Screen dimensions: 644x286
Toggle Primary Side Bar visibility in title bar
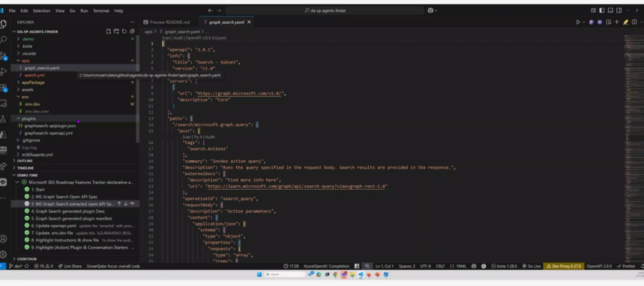602,11
